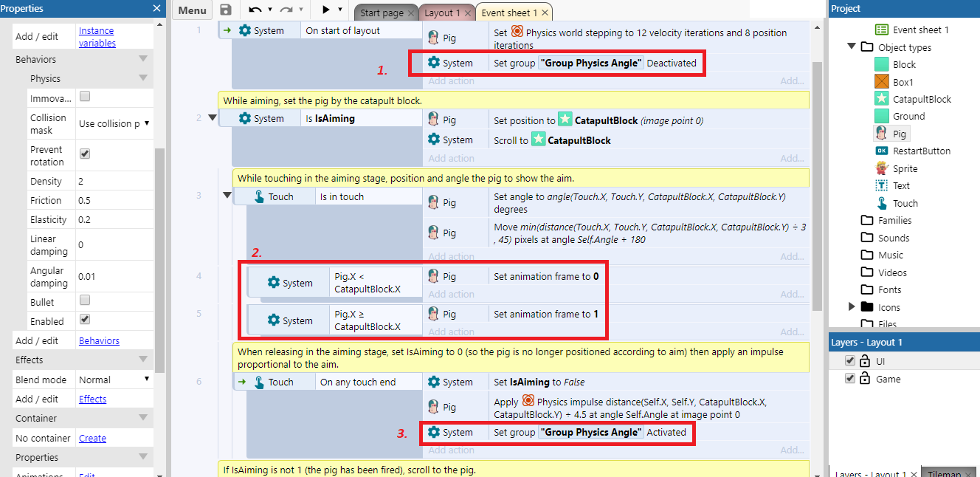Open the Menu button
The image size is (980, 477).
click(192, 10)
